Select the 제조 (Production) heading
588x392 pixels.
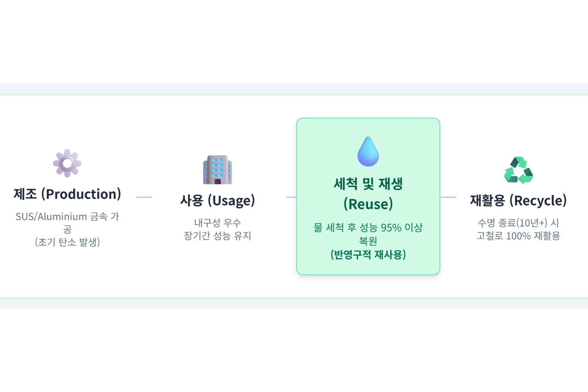coord(67,194)
